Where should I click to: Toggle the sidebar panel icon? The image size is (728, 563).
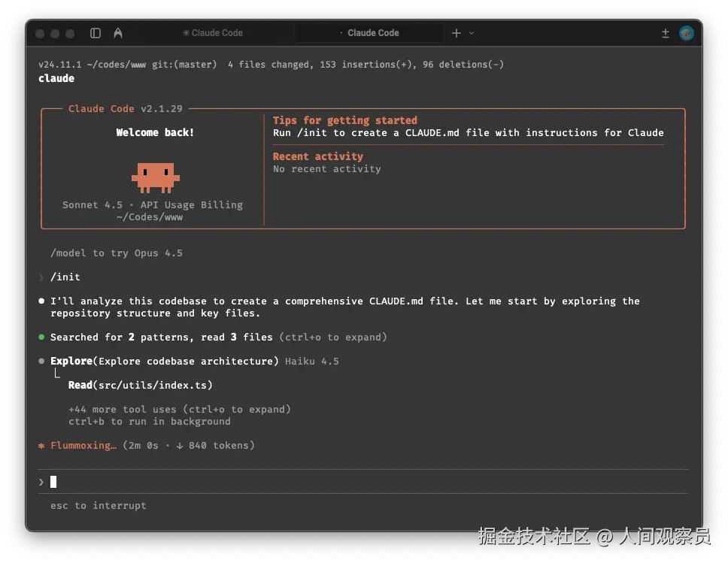(96, 33)
